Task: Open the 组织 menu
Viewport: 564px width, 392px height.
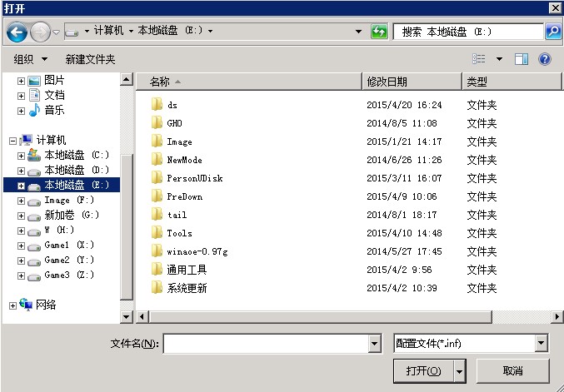Action: tap(31, 59)
